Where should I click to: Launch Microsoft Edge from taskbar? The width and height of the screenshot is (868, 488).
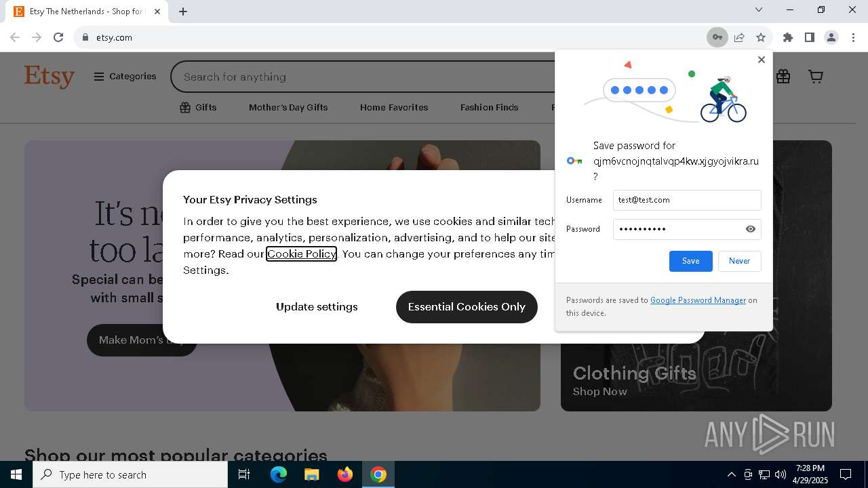coord(279,474)
